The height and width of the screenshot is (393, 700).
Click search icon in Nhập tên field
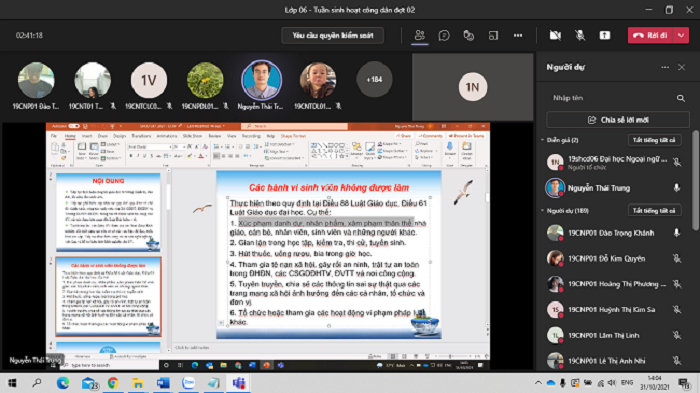[680, 98]
